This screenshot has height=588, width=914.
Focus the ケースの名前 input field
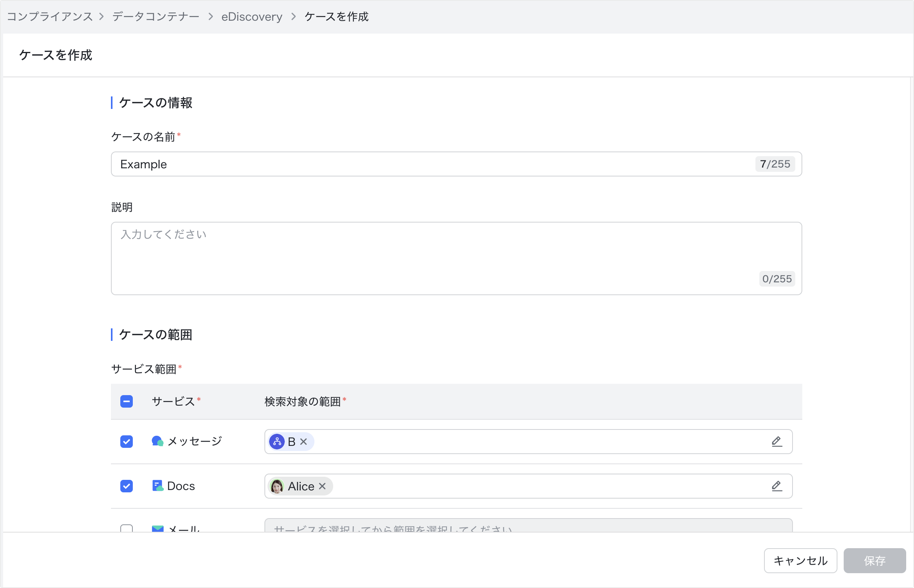tap(430, 164)
